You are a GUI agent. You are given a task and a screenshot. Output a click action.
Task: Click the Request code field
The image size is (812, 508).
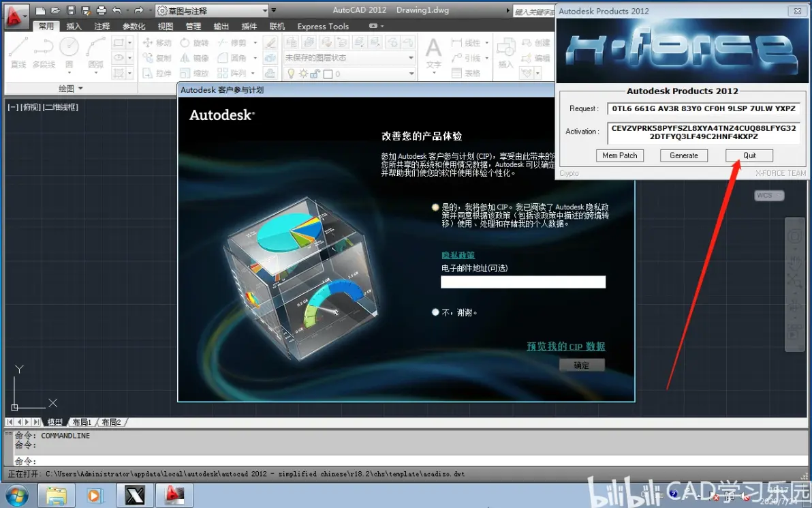[704, 108]
